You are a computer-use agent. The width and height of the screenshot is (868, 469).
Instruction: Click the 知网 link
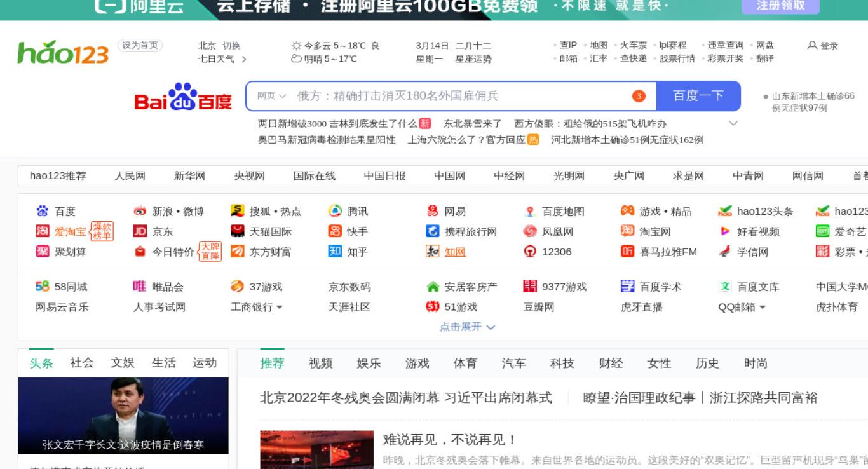coord(455,252)
